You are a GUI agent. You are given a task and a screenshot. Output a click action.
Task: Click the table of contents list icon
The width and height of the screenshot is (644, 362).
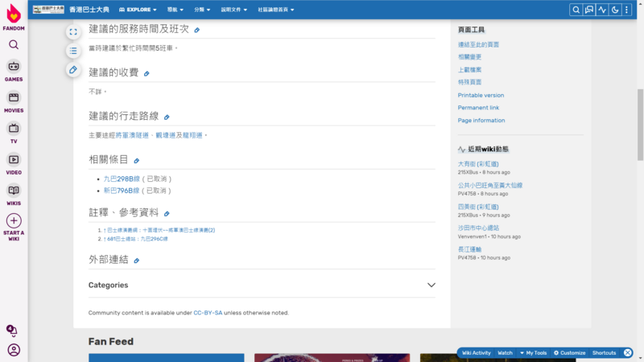coord(73,51)
